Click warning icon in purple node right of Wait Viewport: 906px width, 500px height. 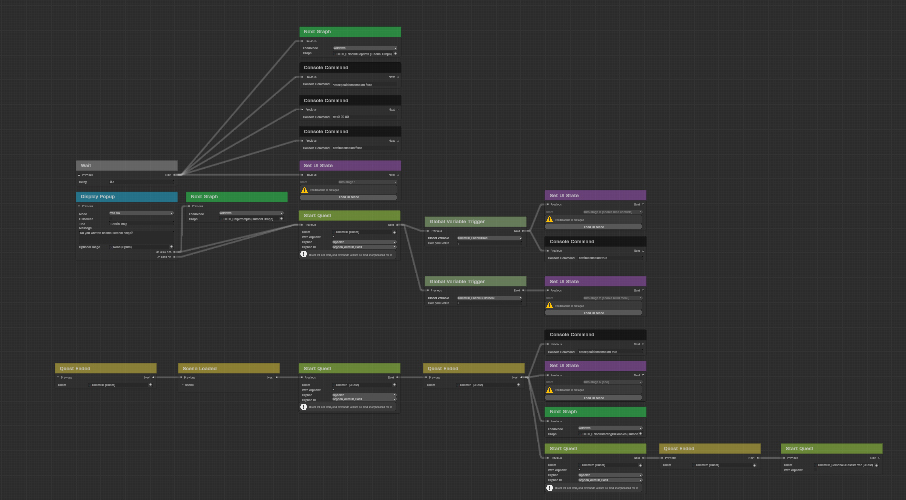pos(304,190)
